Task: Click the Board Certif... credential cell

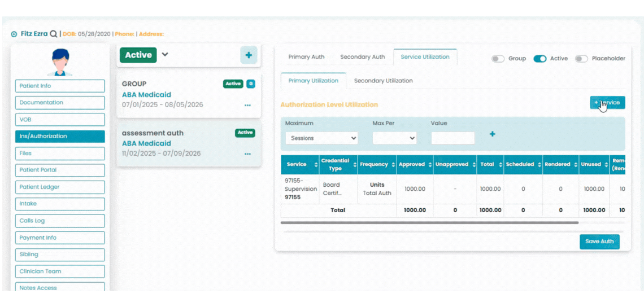Action: coord(338,189)
